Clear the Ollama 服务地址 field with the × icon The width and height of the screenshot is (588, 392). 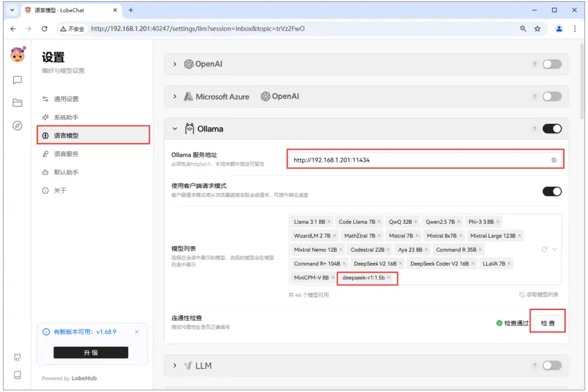point(553,160)
